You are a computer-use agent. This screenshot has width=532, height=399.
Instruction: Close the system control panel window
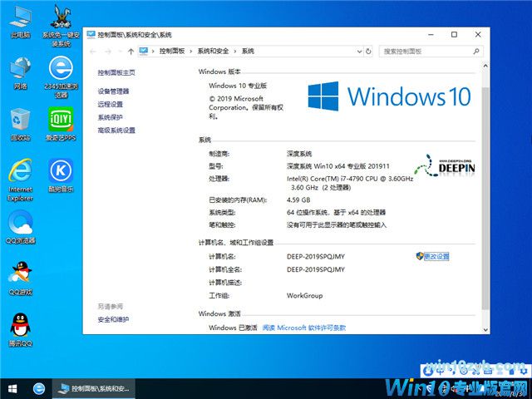point(478,35)
